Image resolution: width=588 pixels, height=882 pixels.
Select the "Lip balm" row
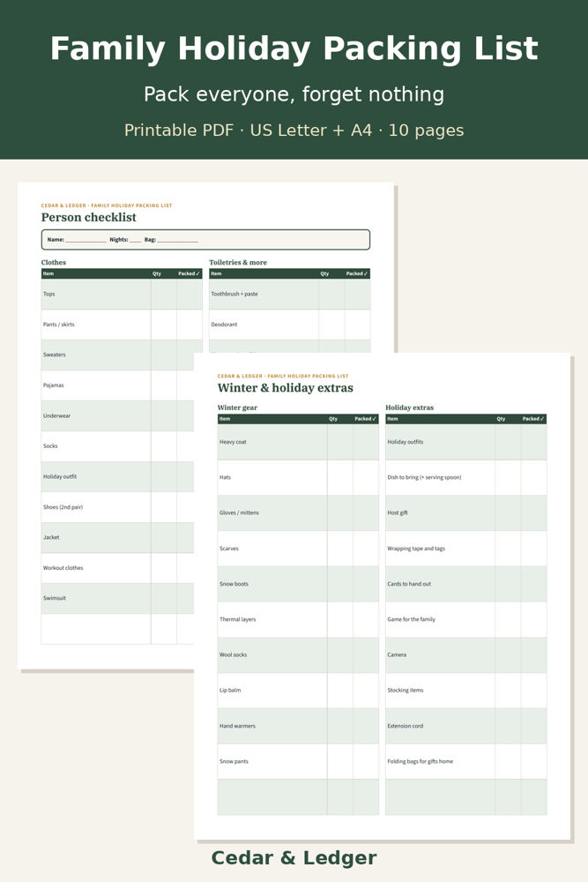(x=298, y=691)
